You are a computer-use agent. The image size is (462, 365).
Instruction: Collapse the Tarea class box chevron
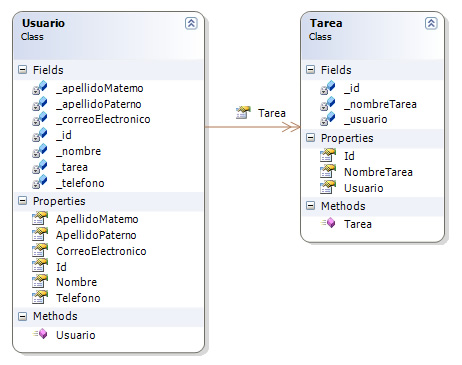pos(431,23)
